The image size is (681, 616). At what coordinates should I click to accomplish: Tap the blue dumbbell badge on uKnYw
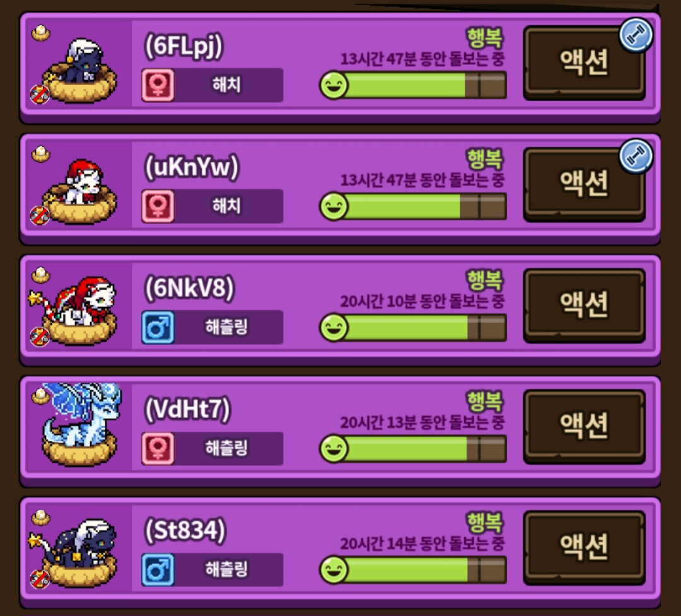(636, 156)
